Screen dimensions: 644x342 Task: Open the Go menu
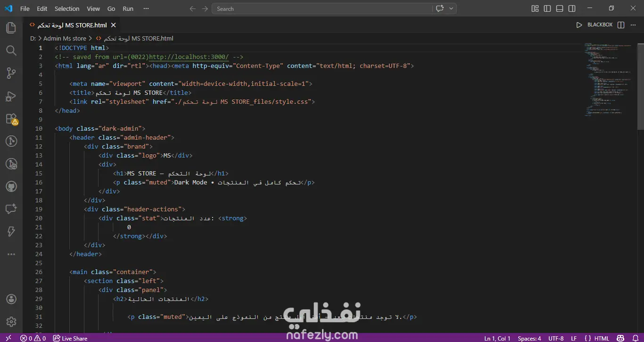coord(111,8)
